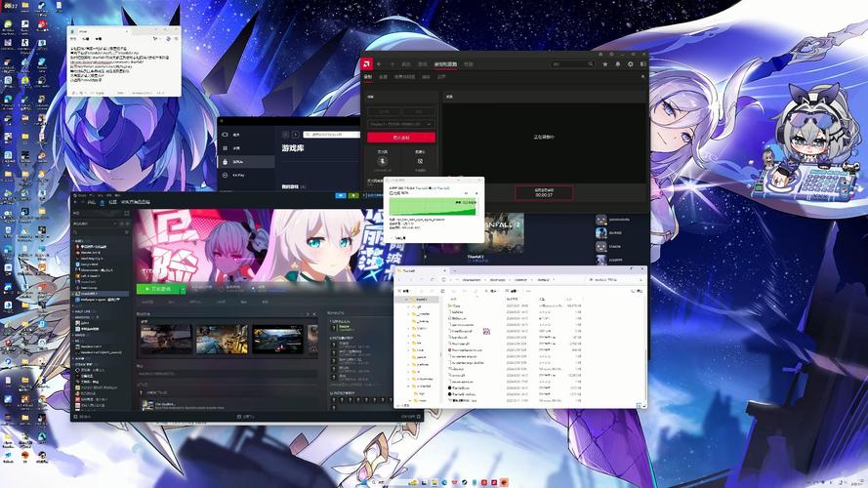Click the AMD logo in AMD Software

(x=366, y=64)
